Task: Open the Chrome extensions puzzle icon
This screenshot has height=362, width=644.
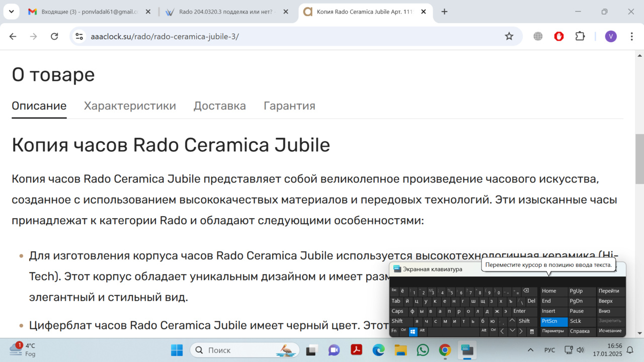Action: 580,36
